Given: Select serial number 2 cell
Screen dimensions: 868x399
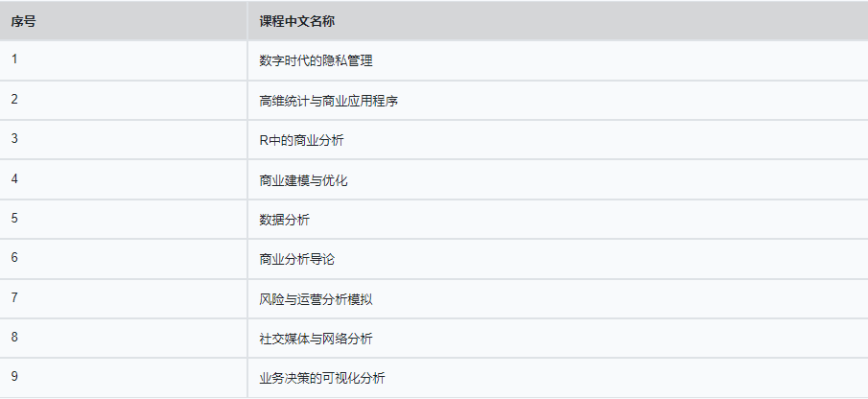Looking at the screenshot, I should point(14,99).
